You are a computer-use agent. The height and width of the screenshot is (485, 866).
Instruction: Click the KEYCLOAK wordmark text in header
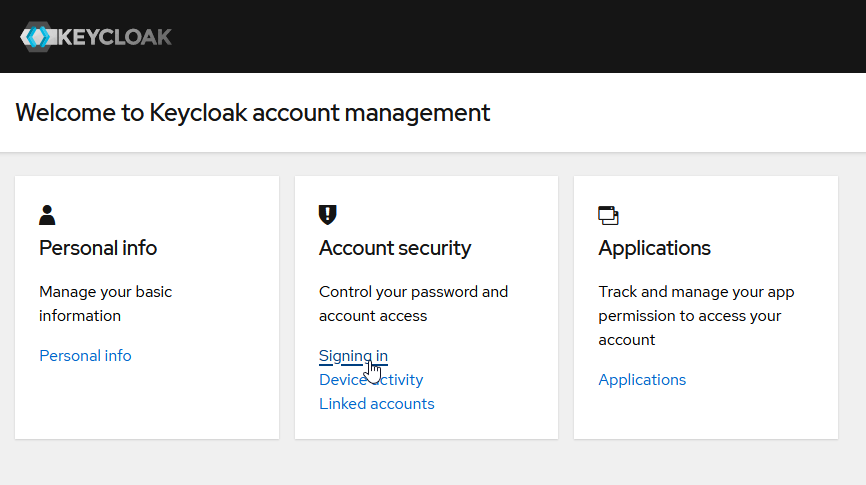(116, 37)
